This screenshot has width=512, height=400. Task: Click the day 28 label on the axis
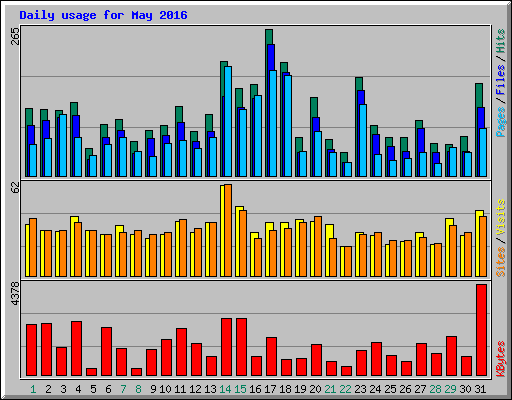435,389
